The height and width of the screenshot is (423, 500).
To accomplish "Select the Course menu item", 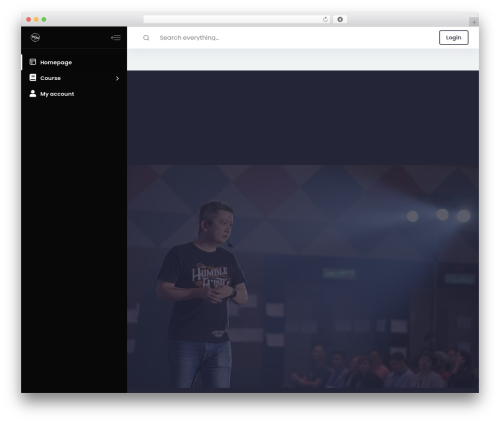I will [x=74, y=78].
